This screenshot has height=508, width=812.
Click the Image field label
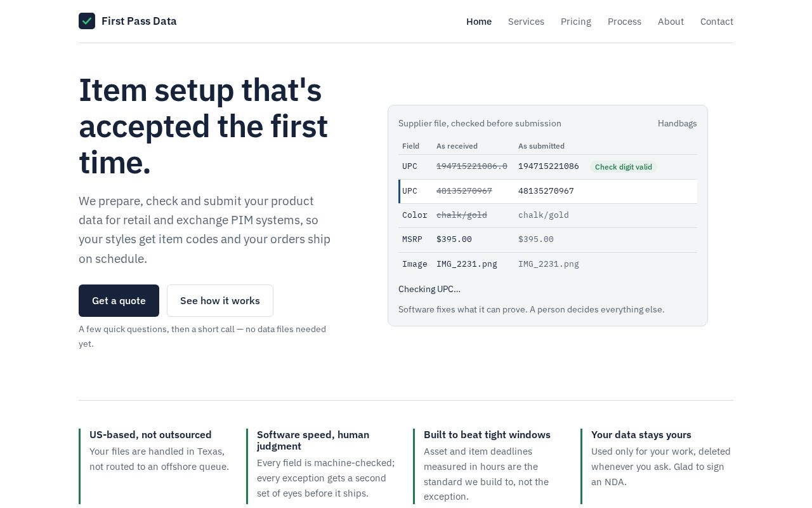[415, 264]
